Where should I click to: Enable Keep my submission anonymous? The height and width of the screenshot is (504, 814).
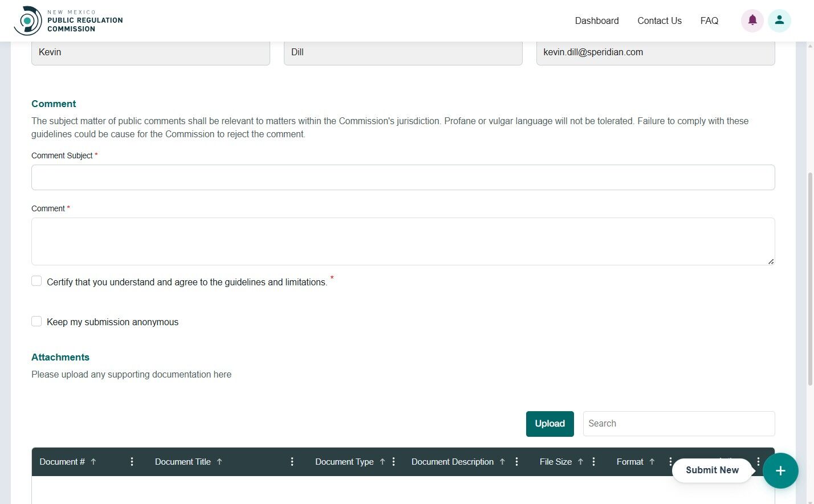point(36,321)
